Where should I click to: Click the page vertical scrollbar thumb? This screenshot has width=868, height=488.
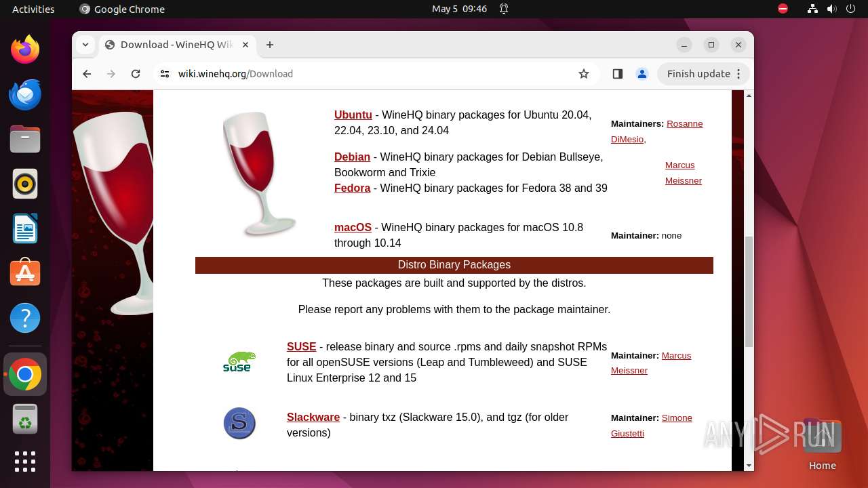tap(749, 291)
